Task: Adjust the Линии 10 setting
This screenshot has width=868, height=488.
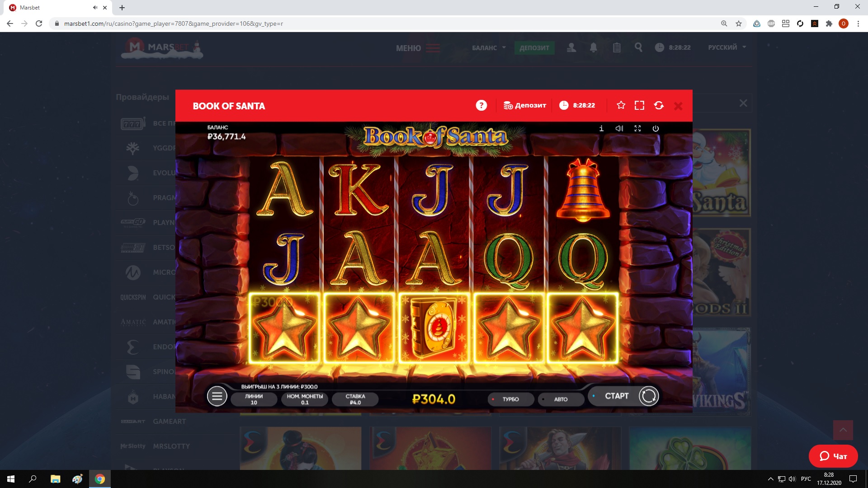Action: click(x=254, y=399)
